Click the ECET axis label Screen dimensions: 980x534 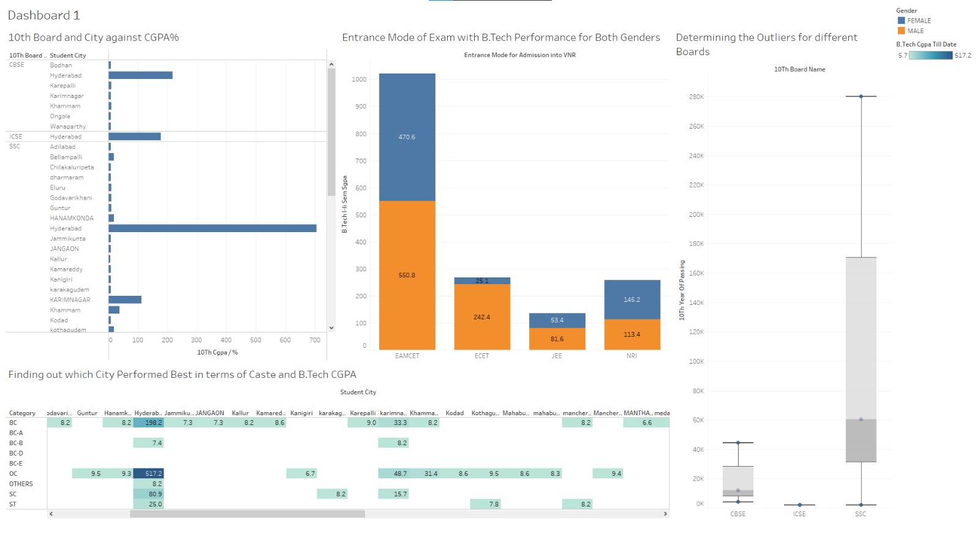(x=482, y=356)
